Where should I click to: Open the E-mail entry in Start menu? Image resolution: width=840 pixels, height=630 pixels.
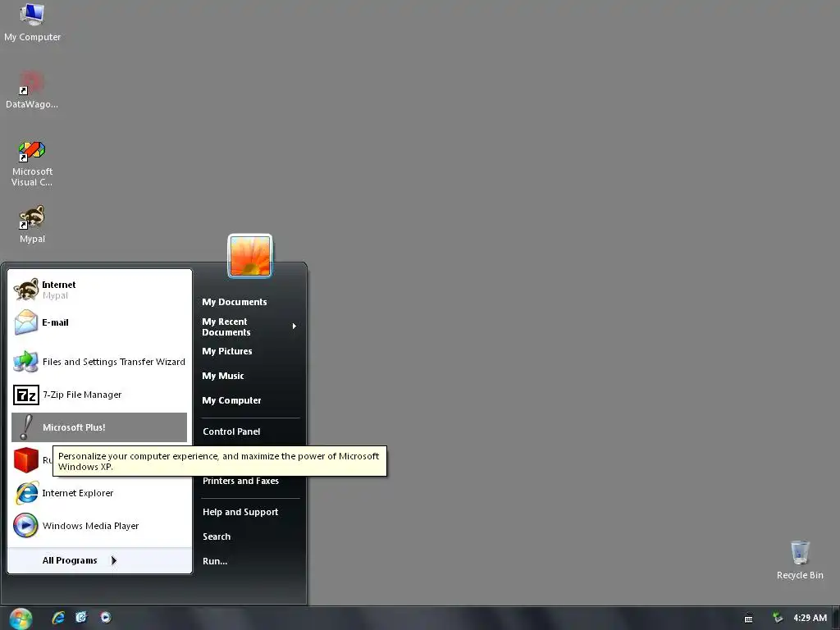(x=99, y=322)
